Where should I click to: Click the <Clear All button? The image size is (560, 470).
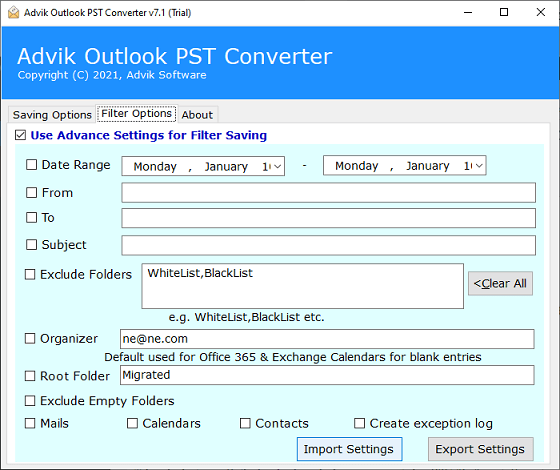pyautogui.click(x=500, y=284)
